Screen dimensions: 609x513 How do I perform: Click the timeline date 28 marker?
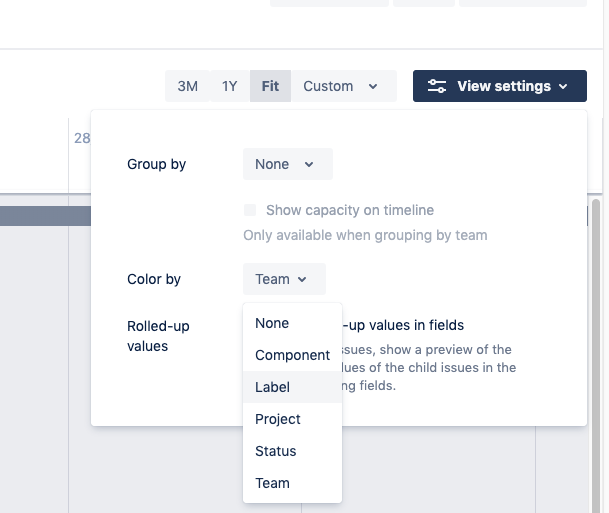pyautogui.click(x=82, y=138)
